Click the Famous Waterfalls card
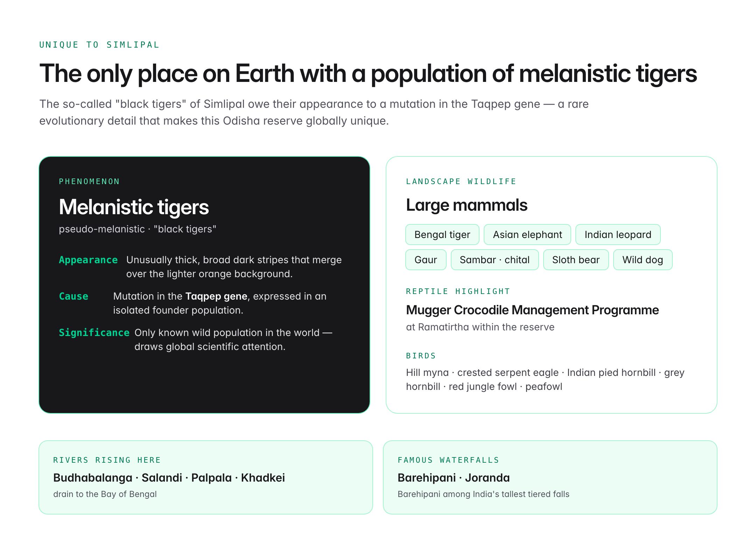 (550, 477)
